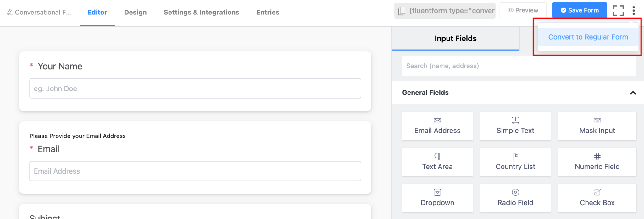
Task: Click the pencil edit icon beside form title
Action: (10, 12)
